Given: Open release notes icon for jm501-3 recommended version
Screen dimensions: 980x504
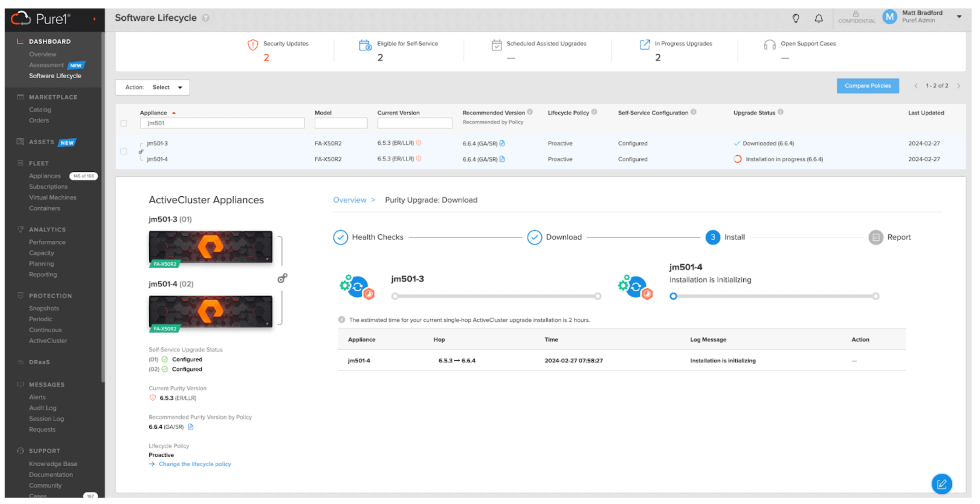Looking at the screenshot, I should tap(502, 143).
